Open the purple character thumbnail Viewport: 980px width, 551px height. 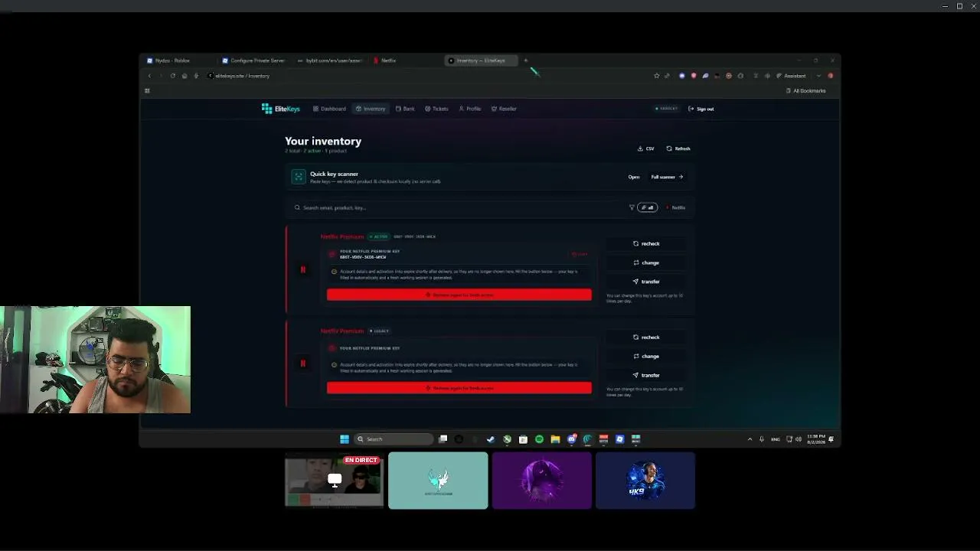coord(542,481)
